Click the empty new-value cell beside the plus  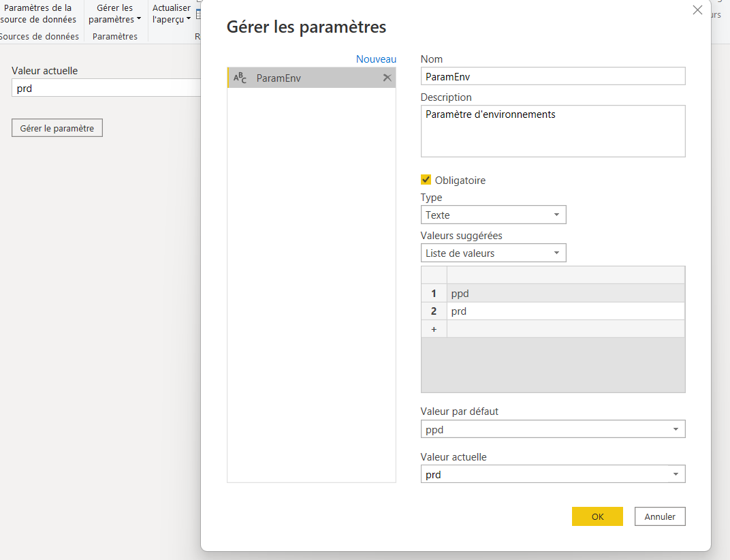pos(566,329)
